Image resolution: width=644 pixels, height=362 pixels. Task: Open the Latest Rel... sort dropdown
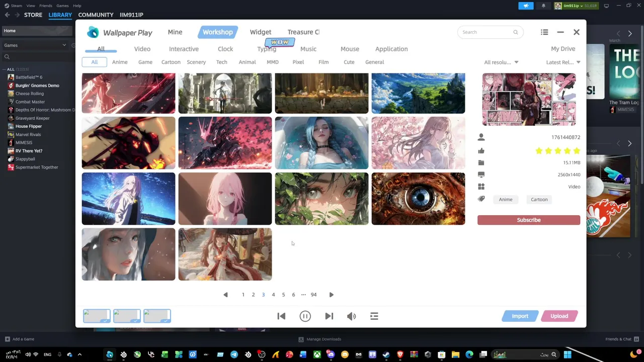(563, 62)
